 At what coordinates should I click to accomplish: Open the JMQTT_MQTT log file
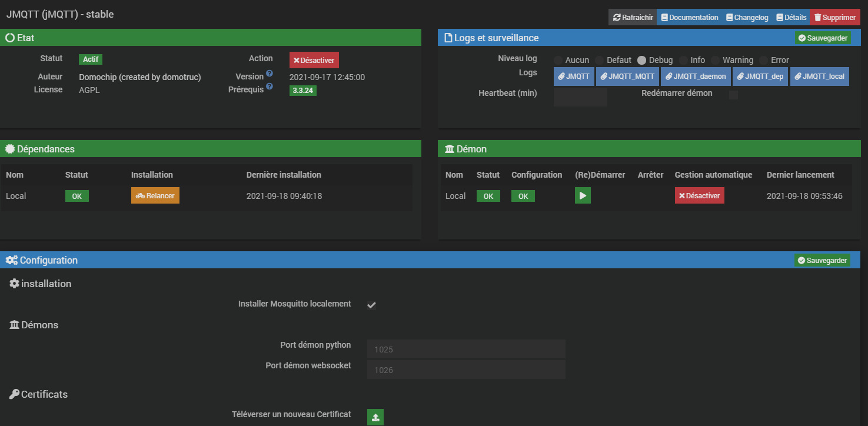(x=627, y=76)
